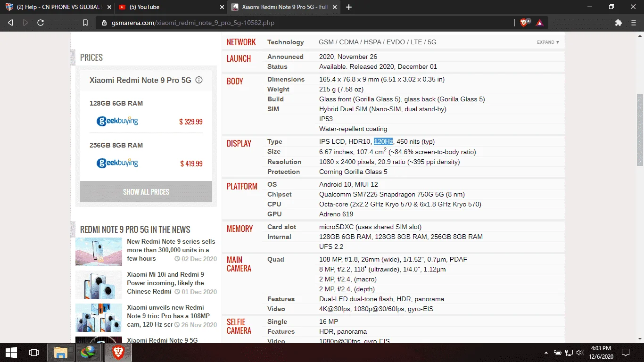644x362 pixels.
Task: Open Geekbuying $ 419.99 price offer
Action: click(x=191, y=164)
